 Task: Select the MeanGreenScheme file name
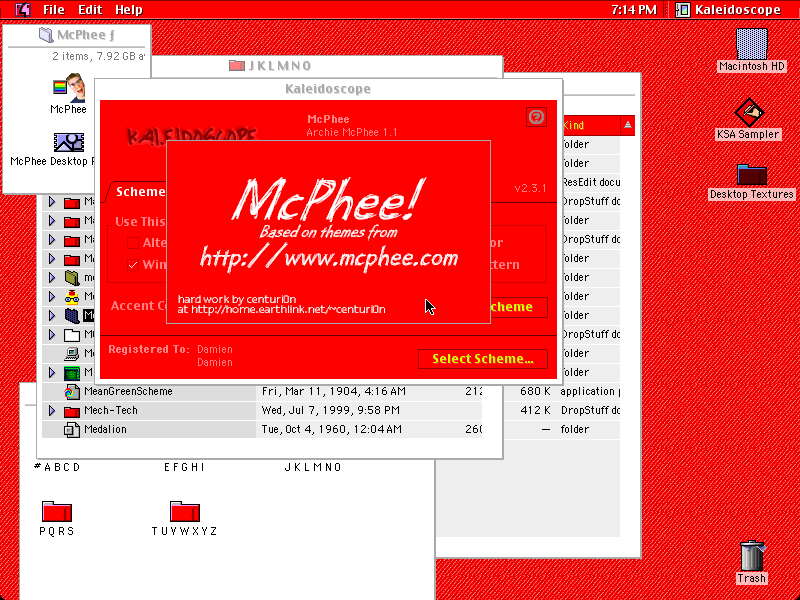(128, 391)
